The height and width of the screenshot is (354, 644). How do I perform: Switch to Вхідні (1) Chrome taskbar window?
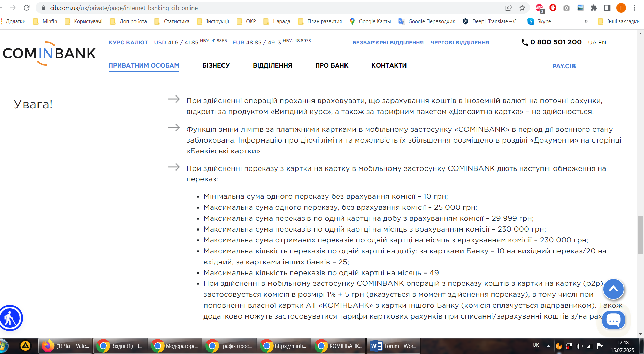[x=120, y=346]
